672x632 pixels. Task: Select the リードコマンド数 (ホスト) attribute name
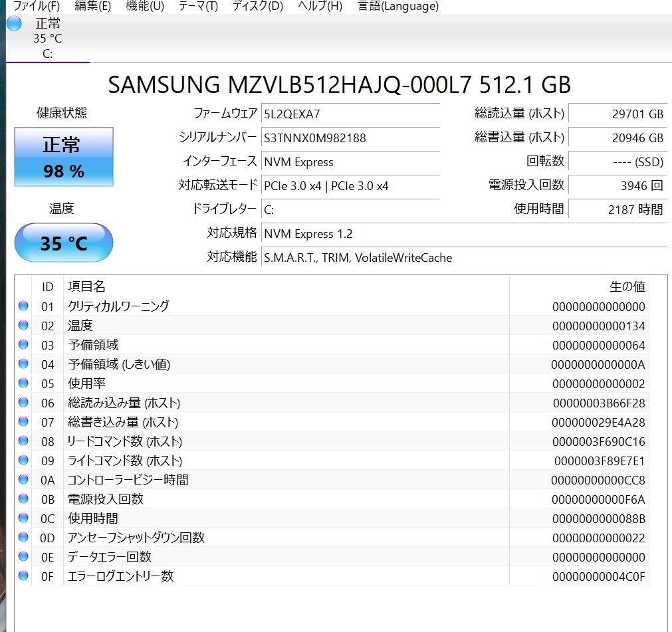tap(125, 441)
